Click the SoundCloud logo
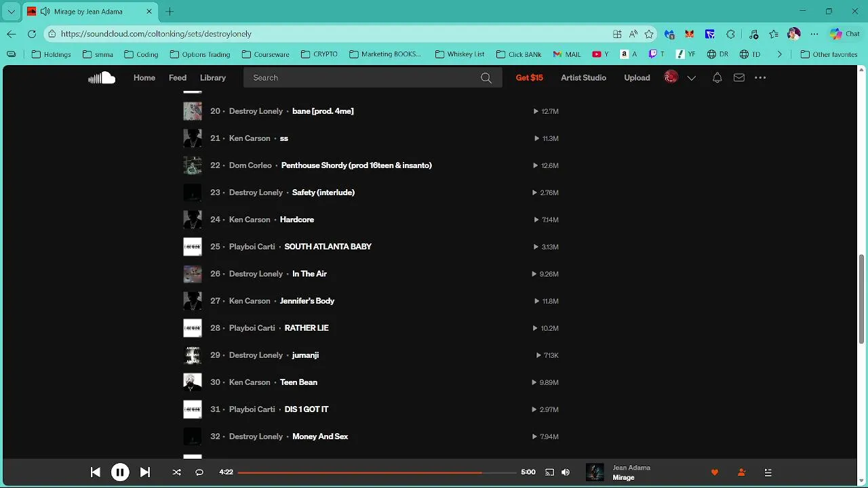The width and height of the screenshot is (868, 488). tap(102, 78)
